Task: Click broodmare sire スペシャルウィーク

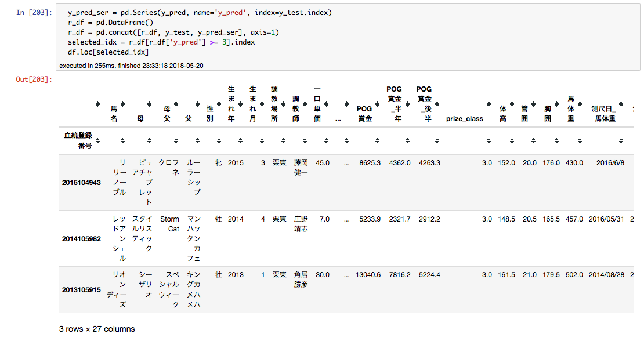Action: click(x=169, y=289)
